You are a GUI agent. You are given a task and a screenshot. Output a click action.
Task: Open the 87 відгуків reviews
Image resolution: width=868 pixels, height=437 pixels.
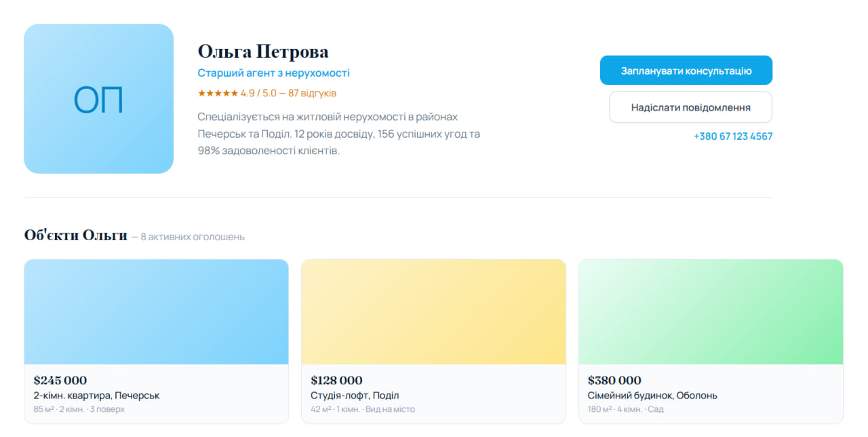click(x=312, y=93)
